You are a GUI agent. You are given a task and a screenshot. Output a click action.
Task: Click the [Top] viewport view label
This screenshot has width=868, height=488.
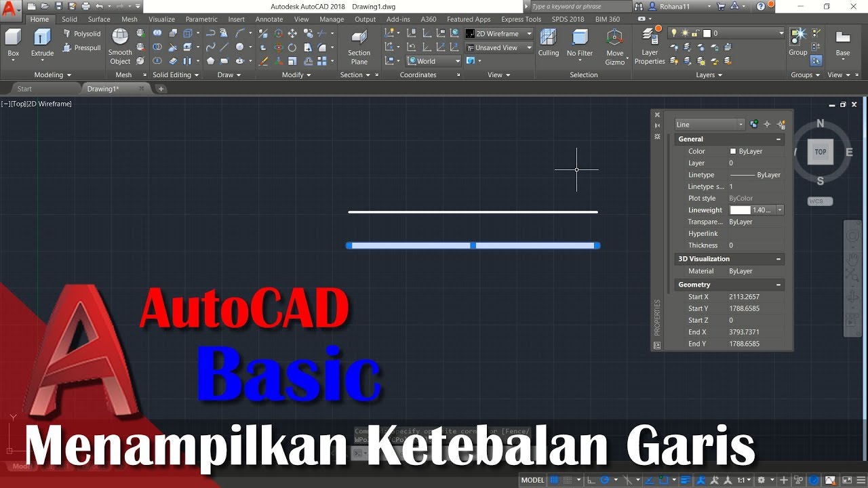click(x=18, y=104)
